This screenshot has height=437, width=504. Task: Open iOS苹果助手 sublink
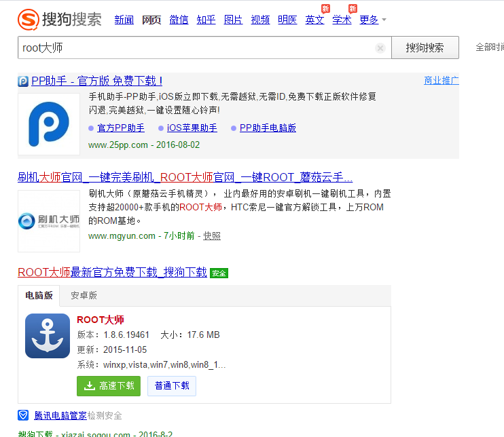click(192, 128)
